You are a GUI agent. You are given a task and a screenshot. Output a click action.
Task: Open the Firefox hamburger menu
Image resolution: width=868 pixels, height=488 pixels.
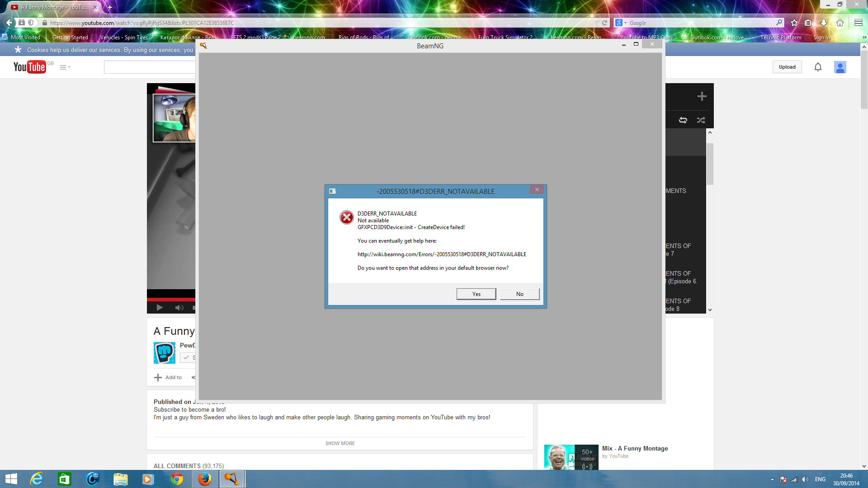pos(858,23)
